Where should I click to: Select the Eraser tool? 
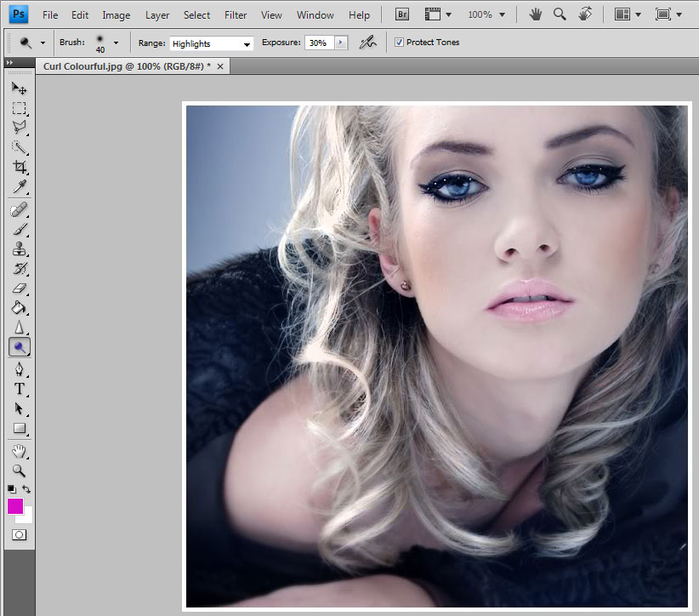pyautogui.click(x=20, y=288)
